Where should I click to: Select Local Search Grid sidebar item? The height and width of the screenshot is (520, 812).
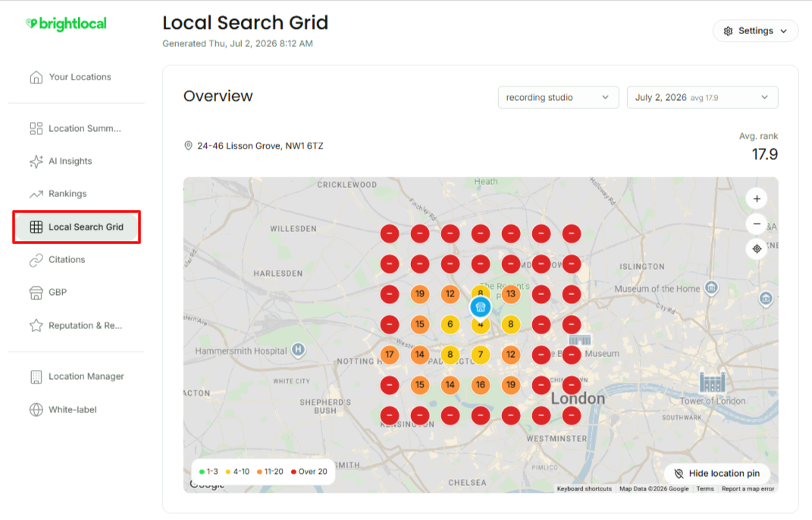pos(76,227)
